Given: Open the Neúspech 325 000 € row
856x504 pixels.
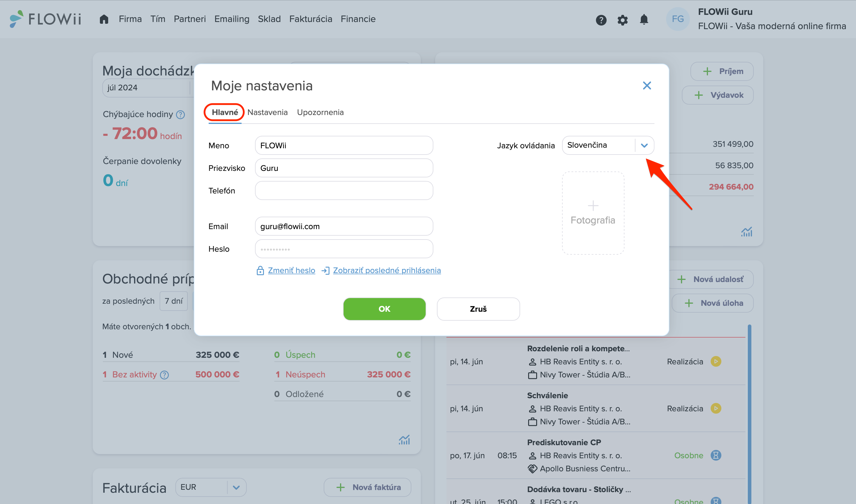Looking at the screenshot, I should point(342,375).
